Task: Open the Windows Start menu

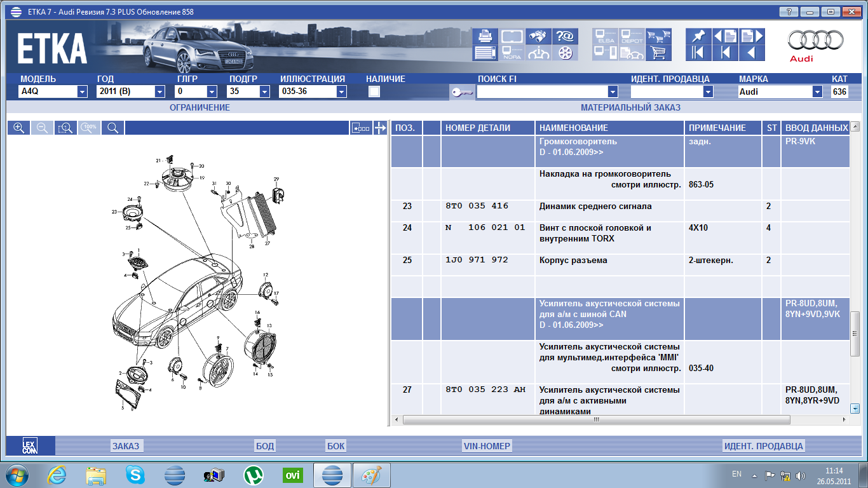Action: [x=16, y=475]
